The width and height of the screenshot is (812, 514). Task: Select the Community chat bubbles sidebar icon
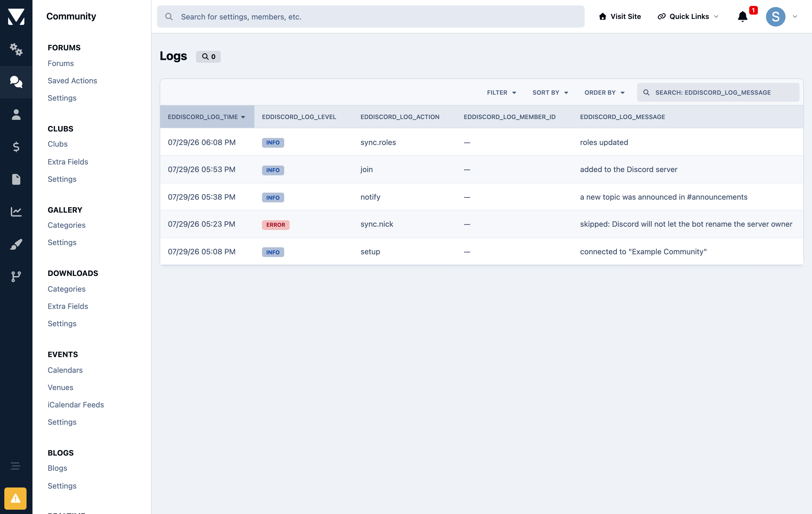16,82
